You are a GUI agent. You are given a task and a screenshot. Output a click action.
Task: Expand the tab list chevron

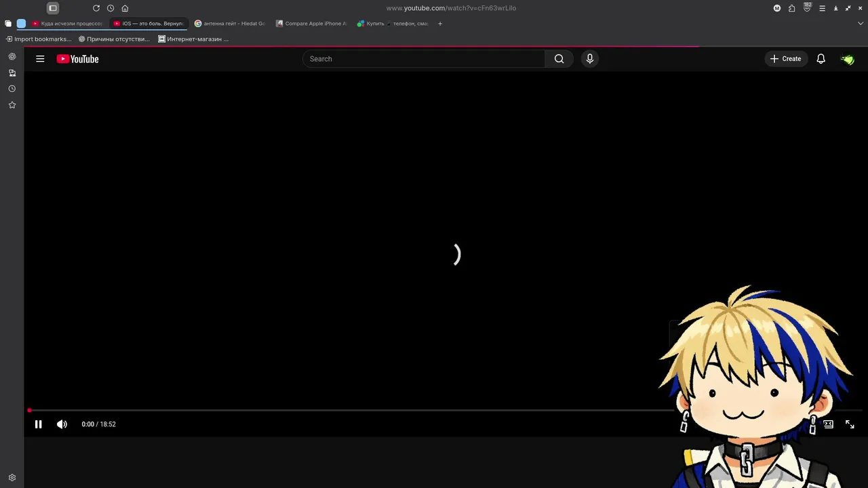pos(861,23)
